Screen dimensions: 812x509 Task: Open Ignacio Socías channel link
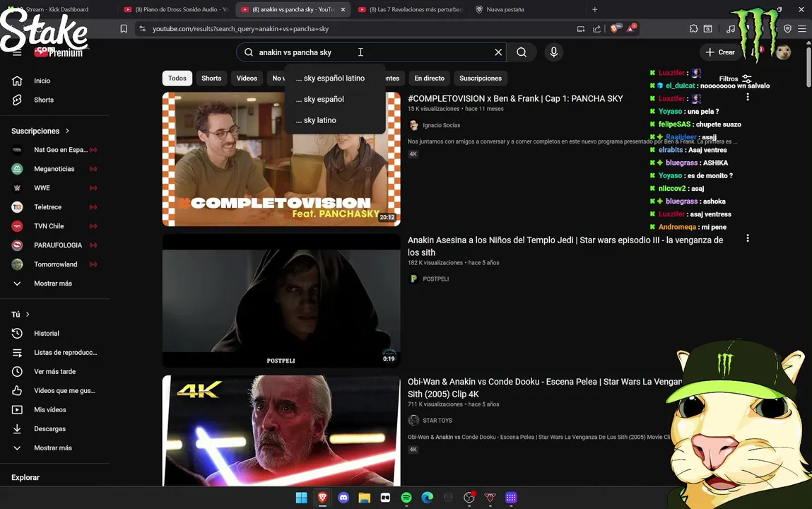point(441,125)
